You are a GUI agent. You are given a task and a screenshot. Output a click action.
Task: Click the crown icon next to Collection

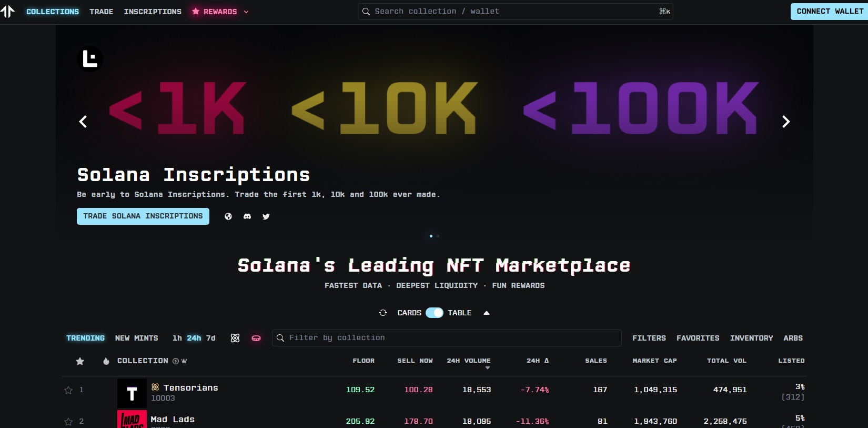coord(184,361)
